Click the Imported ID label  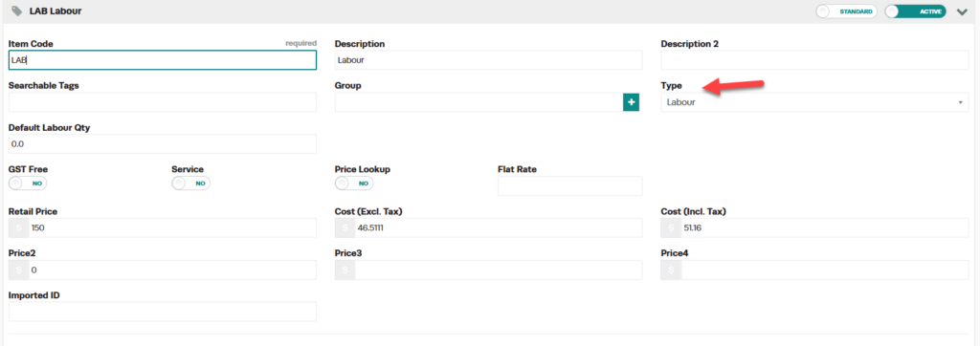(34, 294)
